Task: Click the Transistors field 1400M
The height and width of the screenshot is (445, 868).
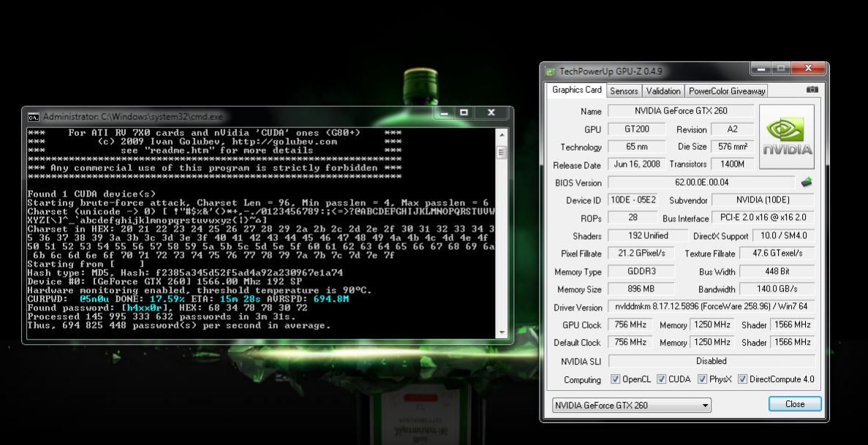Action: pos(733,164)
